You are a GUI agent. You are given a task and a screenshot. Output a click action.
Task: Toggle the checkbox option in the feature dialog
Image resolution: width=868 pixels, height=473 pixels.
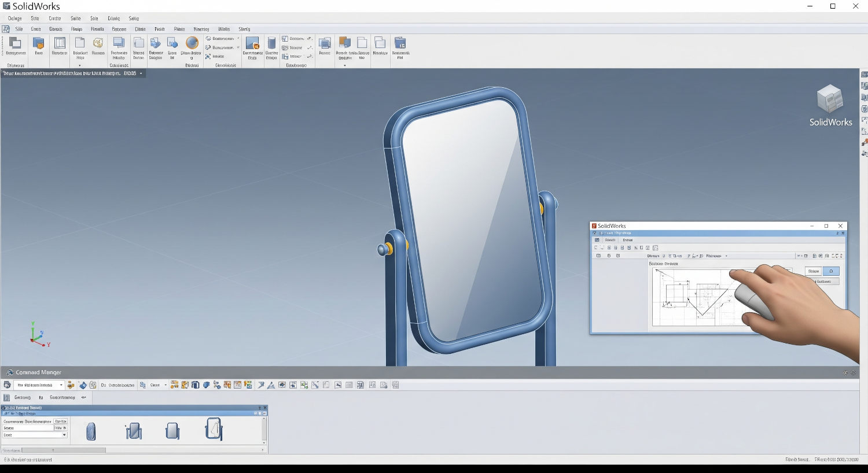[x=60, y=421]
